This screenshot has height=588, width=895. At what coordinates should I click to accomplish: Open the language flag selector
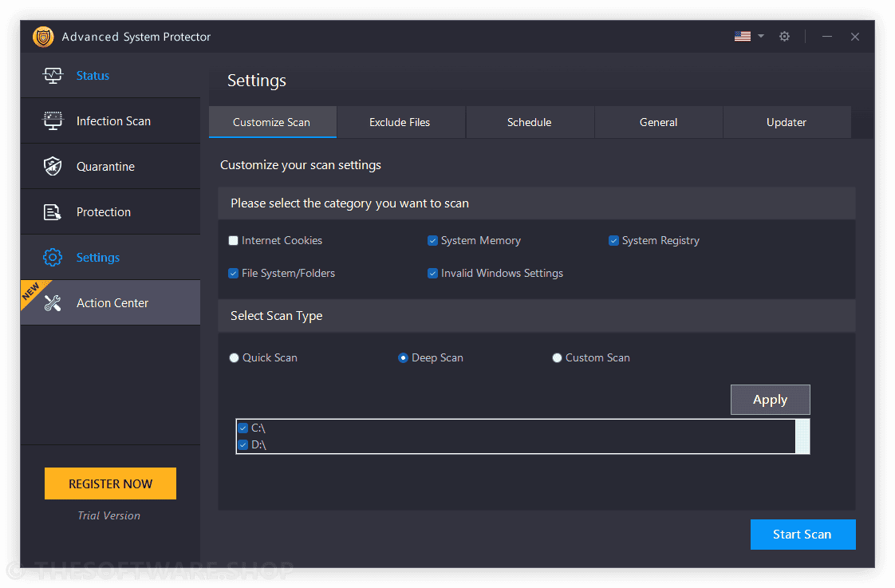(742, 37)
